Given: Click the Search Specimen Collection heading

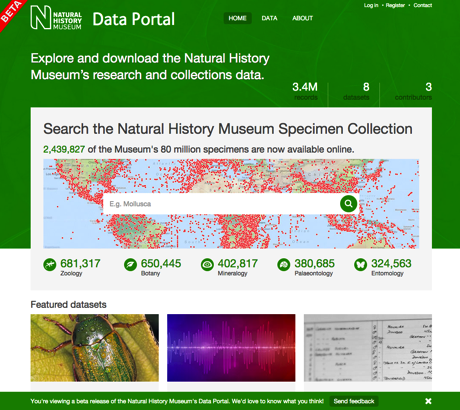Looking at the screenshot, I should click(228, 129).
